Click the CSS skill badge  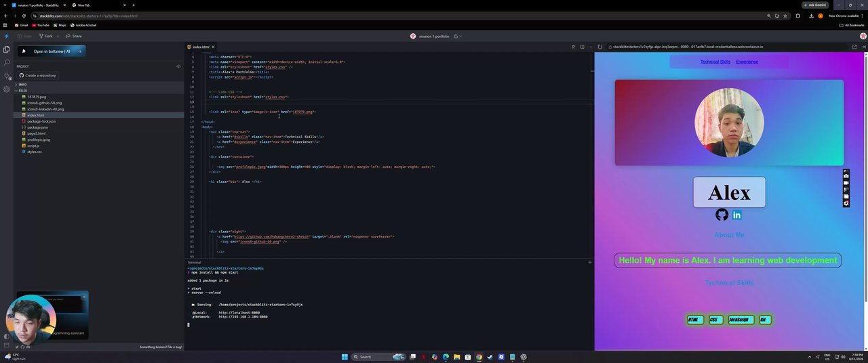(x=715, y=320)
